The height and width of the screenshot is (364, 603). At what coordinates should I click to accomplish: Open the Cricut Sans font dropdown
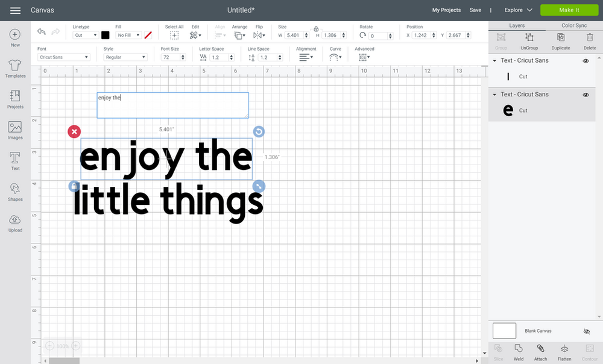63,57
